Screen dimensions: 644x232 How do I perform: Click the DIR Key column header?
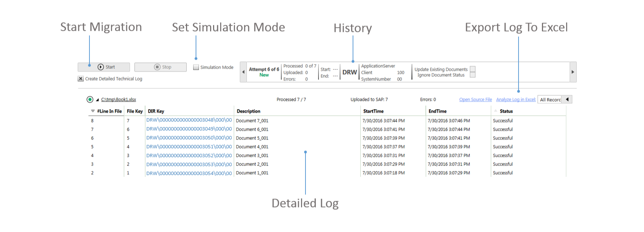[x=156, y=111]
